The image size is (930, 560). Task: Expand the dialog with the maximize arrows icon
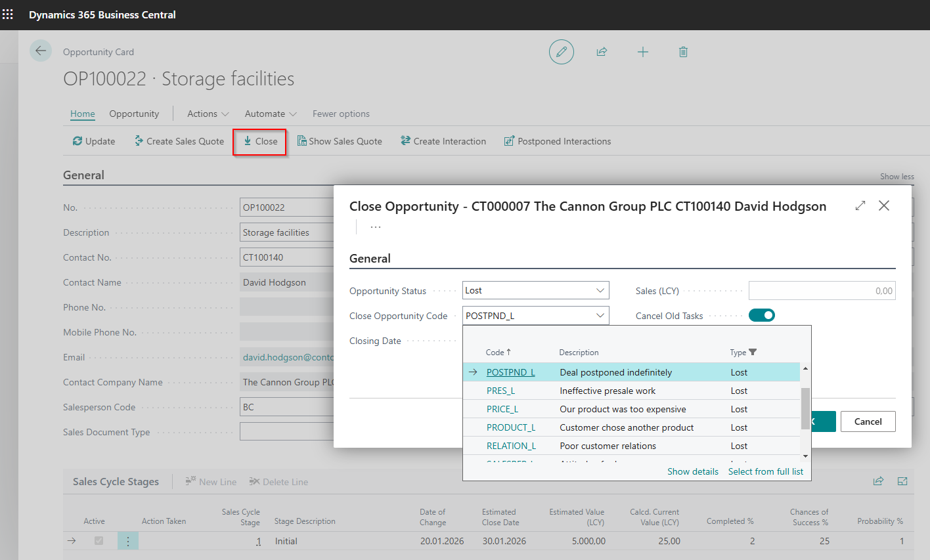coord(860,205)
